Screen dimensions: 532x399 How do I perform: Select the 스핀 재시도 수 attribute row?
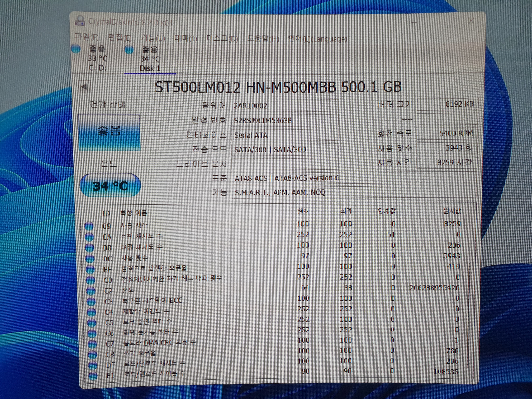click(273, 236)
